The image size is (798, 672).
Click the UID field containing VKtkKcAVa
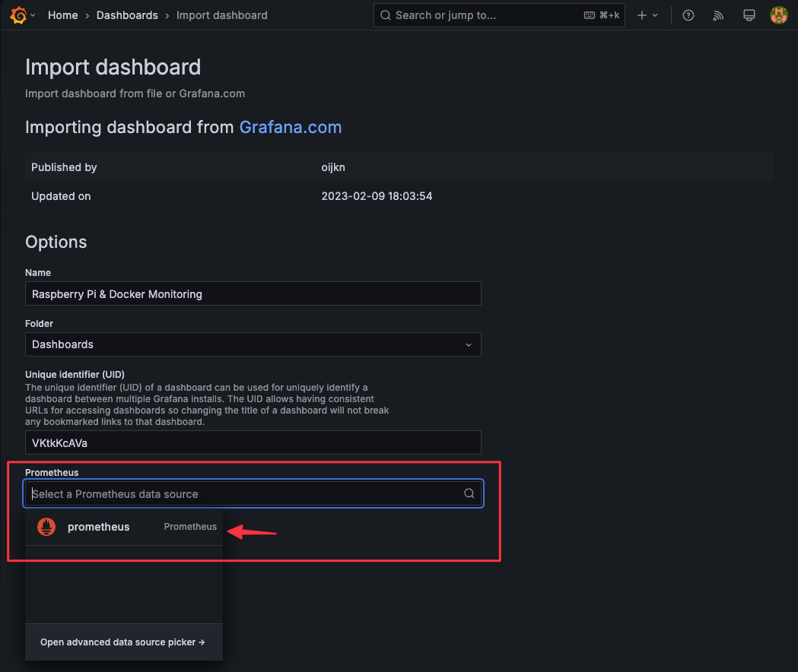click(x=253, y=443)
